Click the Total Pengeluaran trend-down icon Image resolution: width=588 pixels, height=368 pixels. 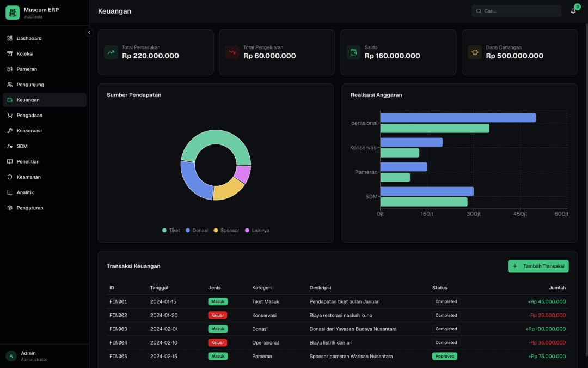232,52
